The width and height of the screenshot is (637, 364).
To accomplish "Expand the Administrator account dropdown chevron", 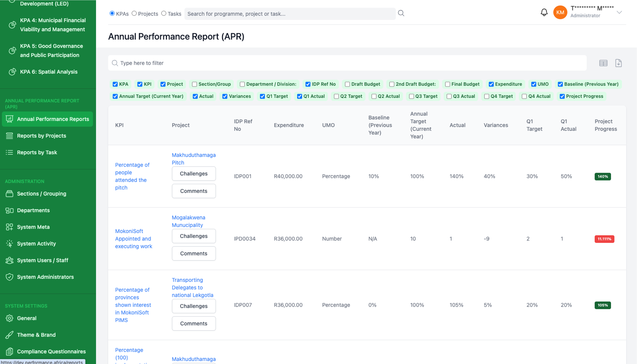I will point(619,12).
